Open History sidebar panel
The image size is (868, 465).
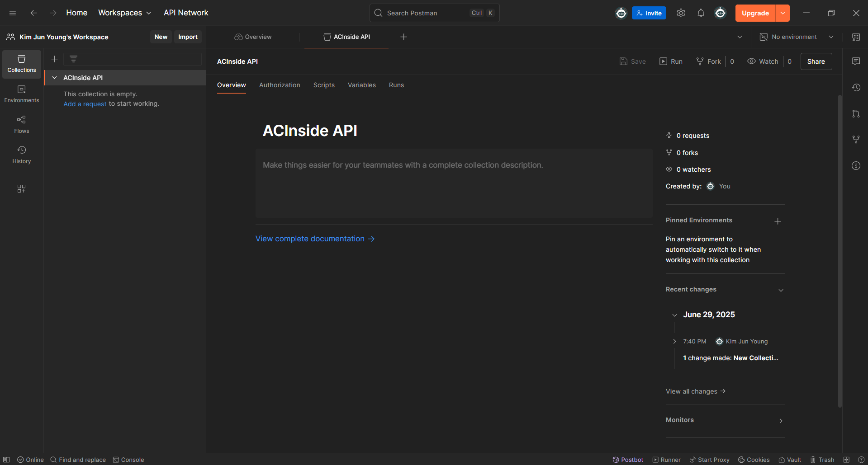(x=22, y=155)
